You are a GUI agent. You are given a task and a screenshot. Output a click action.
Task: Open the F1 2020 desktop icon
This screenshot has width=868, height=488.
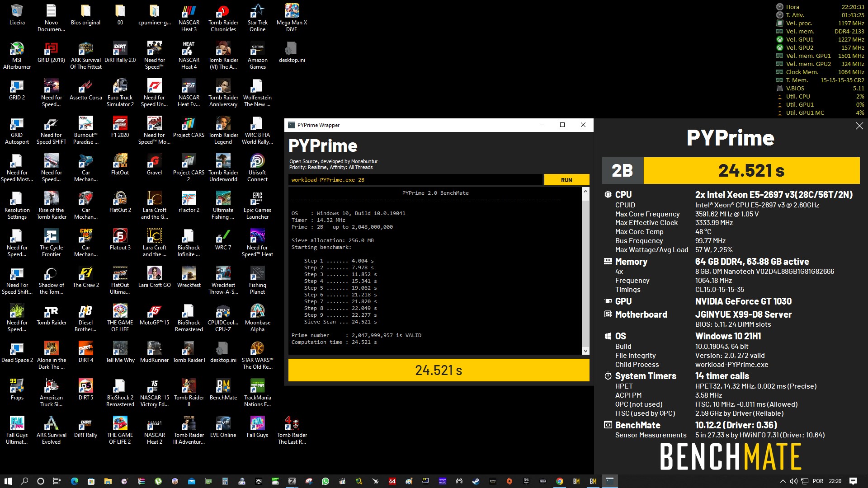click(x=120, y=127)
